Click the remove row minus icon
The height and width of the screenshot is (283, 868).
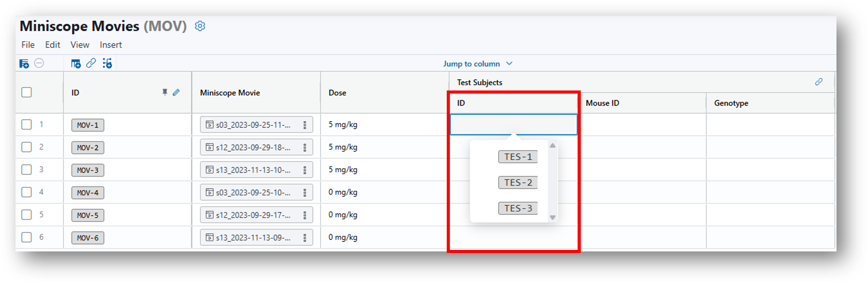point(39,63)
